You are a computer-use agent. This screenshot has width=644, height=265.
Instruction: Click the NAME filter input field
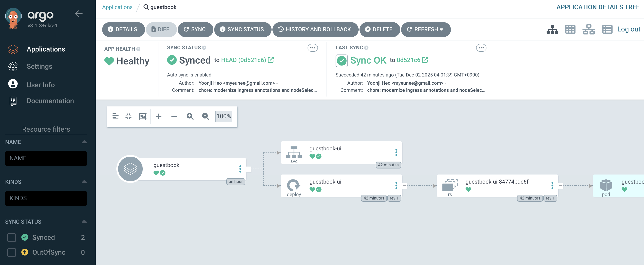coord(46,158)
